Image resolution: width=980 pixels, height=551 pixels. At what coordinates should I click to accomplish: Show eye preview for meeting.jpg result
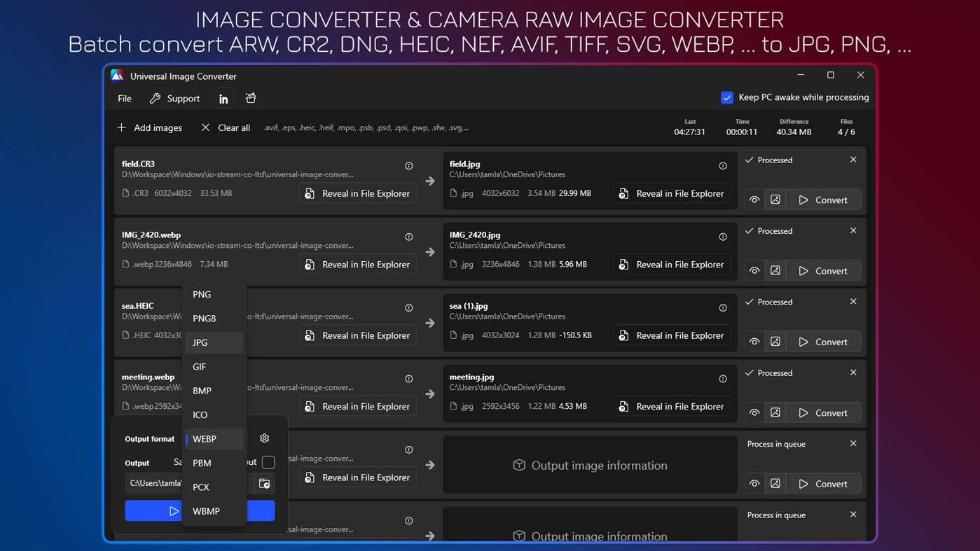pos(754,412)
